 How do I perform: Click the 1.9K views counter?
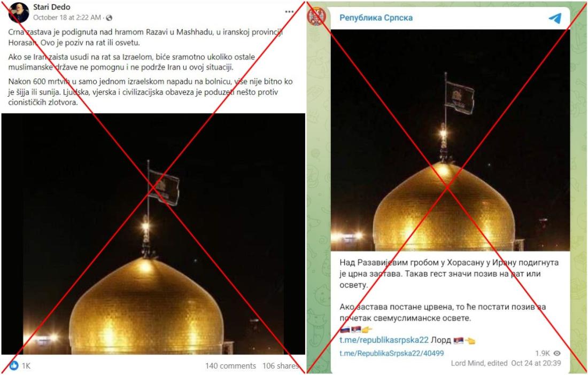coord(542,353)
